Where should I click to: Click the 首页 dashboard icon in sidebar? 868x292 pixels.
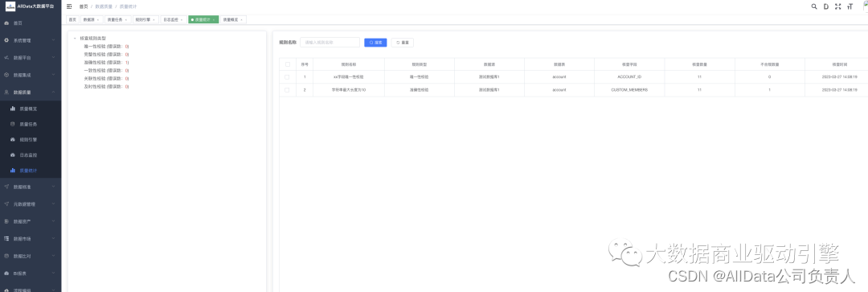[x=6, y=23]
